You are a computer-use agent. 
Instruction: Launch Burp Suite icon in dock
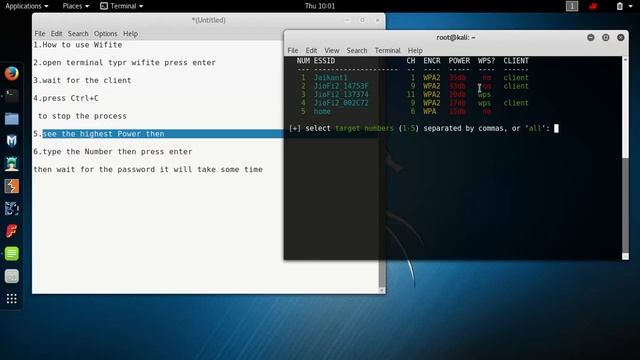tap(11, 187)
